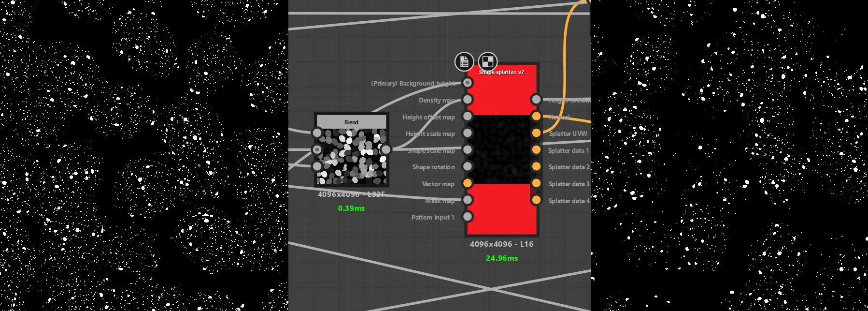Click the Shape rotation input connector

coord(468,166)
